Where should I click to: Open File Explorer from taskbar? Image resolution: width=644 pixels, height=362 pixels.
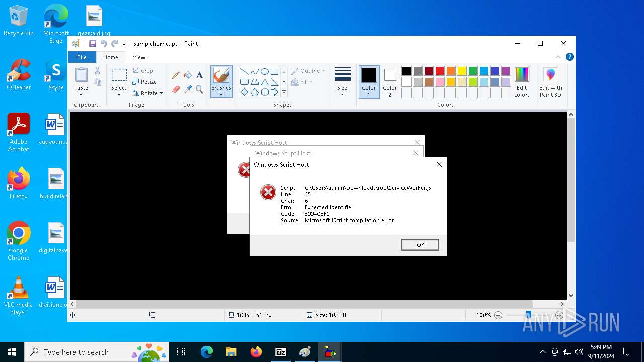click(231, 352)
